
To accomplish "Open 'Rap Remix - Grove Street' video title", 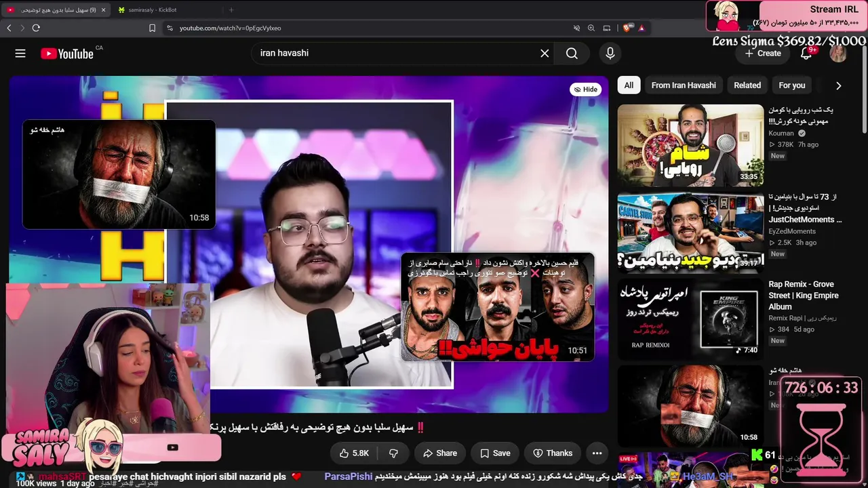I will coord(805,296).
